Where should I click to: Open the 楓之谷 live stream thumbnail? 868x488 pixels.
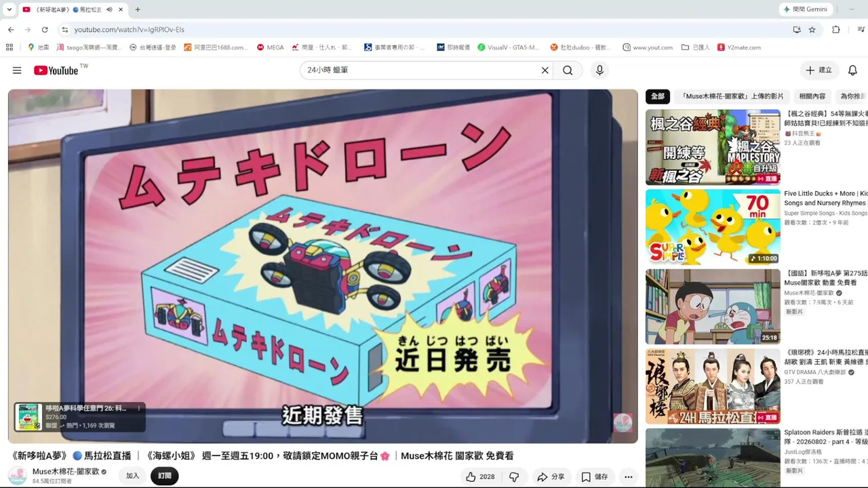pos(713,147)
